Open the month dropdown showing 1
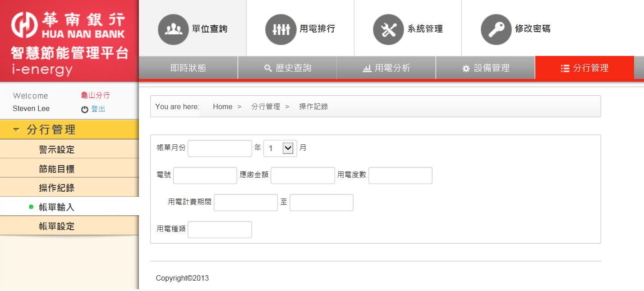 coord(280,148)
